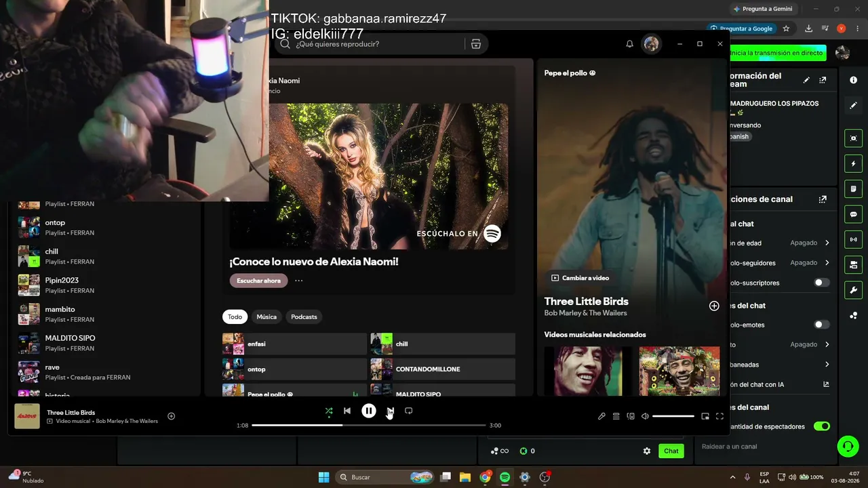Pop out the stream information panel
Screen dimensions: 868x488
coord(823,80)
